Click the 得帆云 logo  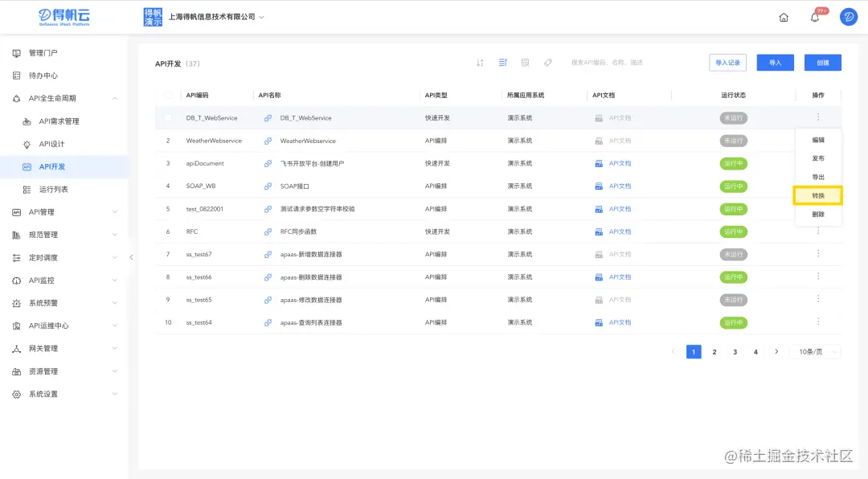(x=64, y=17)
